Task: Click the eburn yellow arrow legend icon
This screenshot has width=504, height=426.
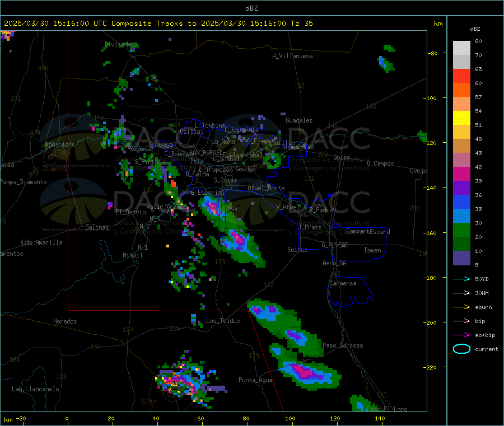Action: (x=461, y=307)
